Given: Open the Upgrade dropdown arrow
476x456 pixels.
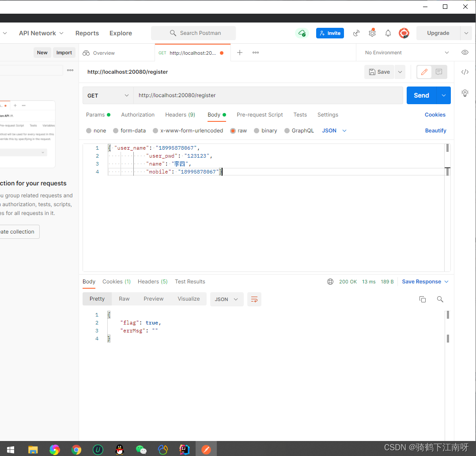Looking at the screenshot, I should coord(466,33).
